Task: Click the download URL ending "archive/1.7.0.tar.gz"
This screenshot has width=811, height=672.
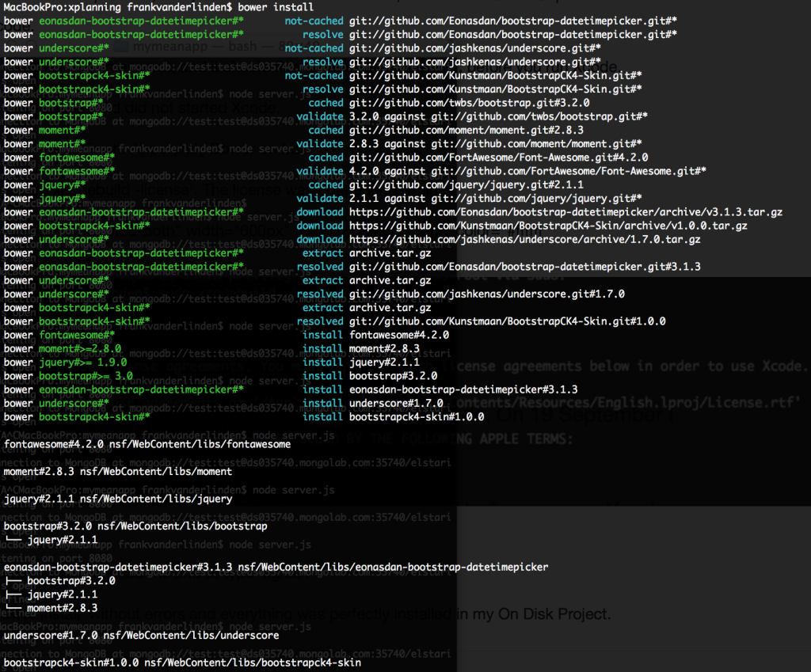Action: (525, 240)
